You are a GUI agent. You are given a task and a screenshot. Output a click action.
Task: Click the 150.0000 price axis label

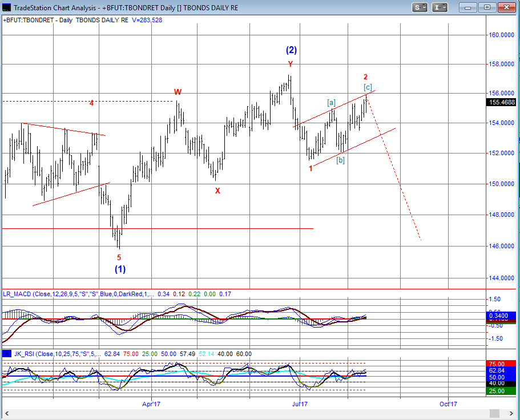pos(502,184)
